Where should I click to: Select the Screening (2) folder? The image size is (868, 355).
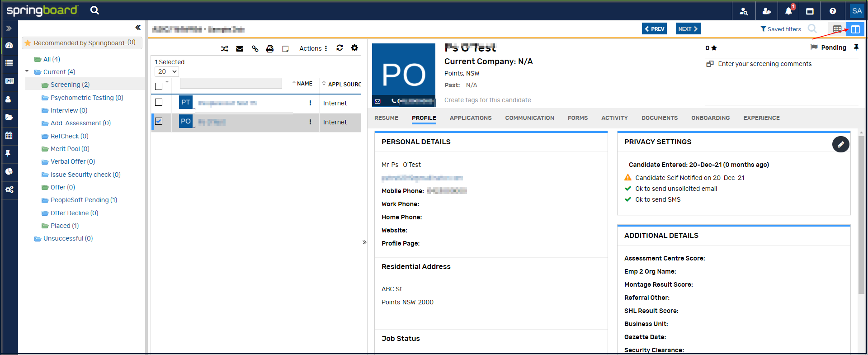pos(70,85)
